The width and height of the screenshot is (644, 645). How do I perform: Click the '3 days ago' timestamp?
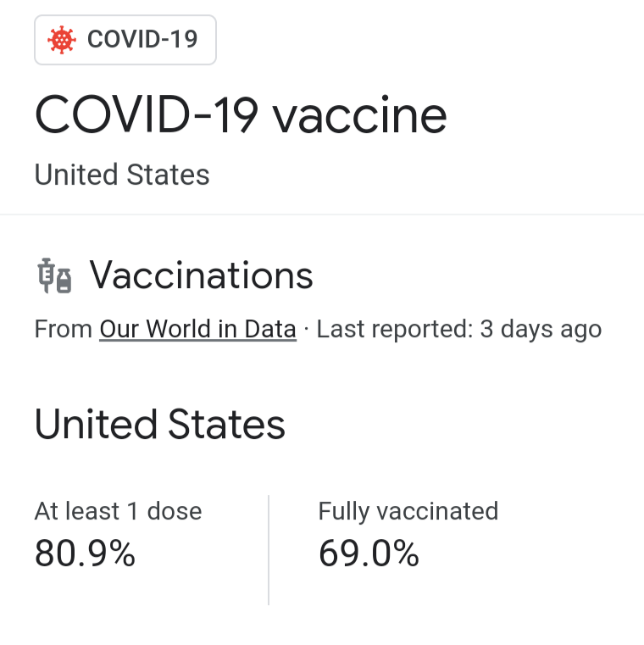[x=541, y=330]
